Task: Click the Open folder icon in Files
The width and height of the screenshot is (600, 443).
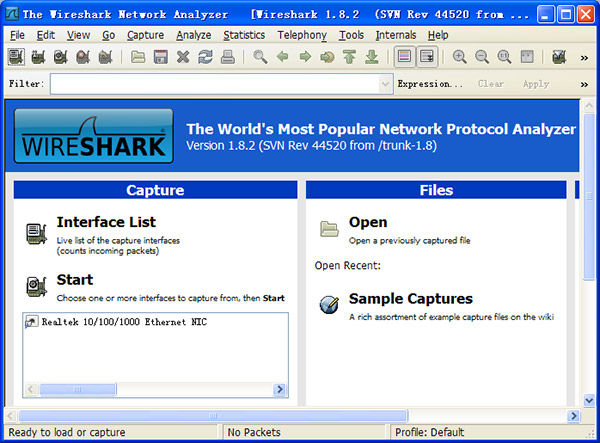Action: [329, 229]
